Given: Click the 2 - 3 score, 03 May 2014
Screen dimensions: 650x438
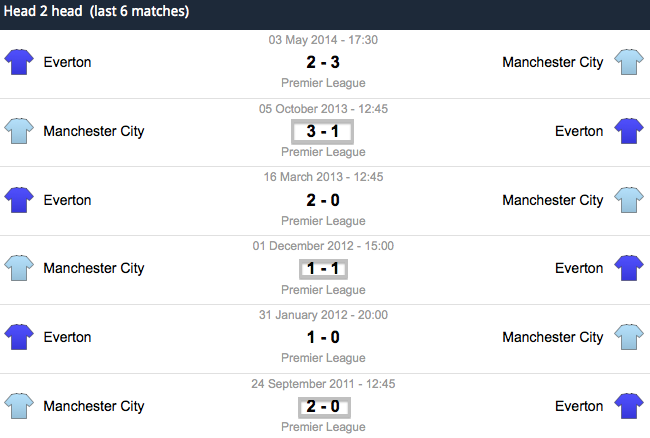Looking at the screenshot, I should 323,62.
